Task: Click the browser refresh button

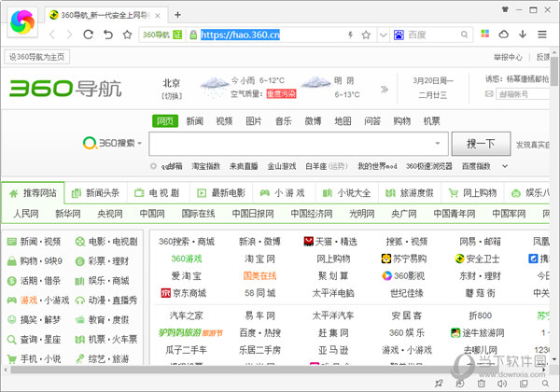Action: point(87,35)
